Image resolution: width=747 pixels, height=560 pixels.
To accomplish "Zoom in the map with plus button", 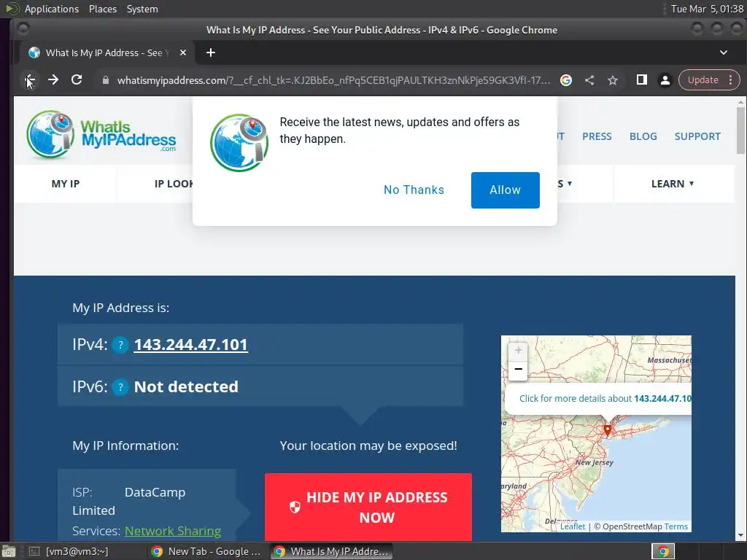I will click(519, 351).
